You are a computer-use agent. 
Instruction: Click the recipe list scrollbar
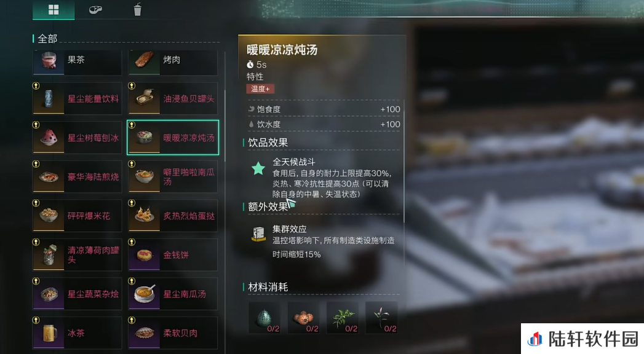(x=225, y=200)
